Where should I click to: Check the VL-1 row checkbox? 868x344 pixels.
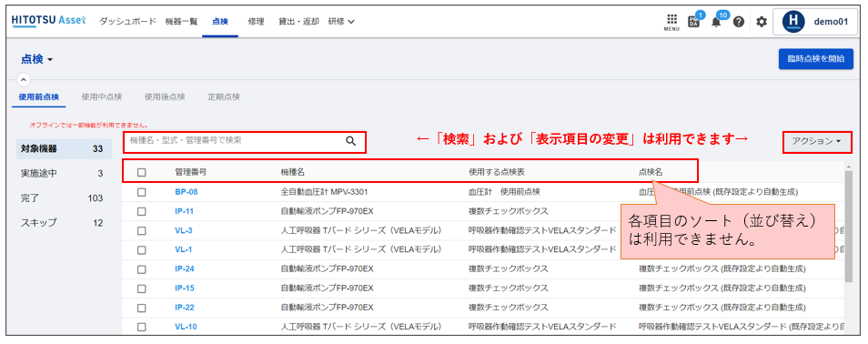coord(142,249)
